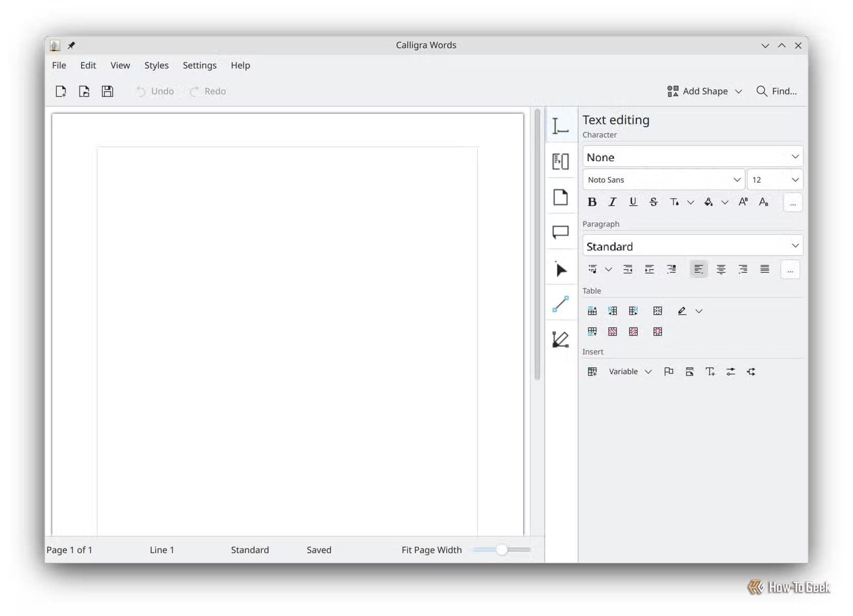The height and width of the screenshot is (616, 853).
Task: Expand the list style dropdown arrow
Action: 608,270
